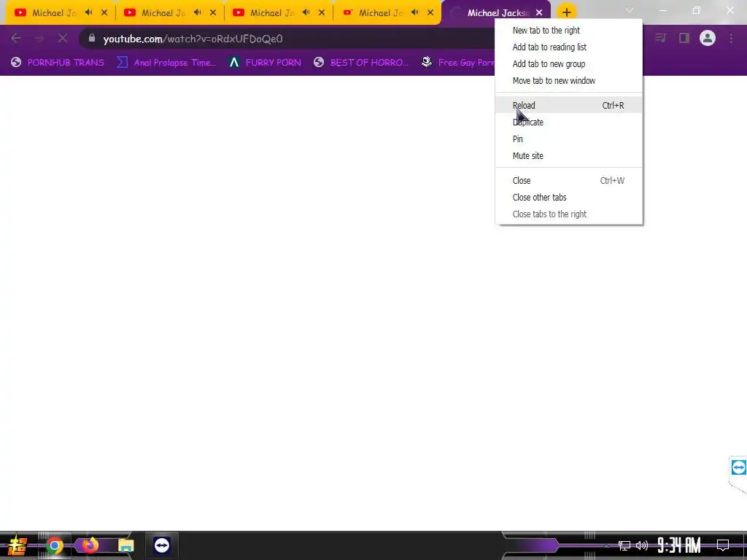Open the notification center icon
Screen dimensions: 747x560
click(x=723, y=545)
